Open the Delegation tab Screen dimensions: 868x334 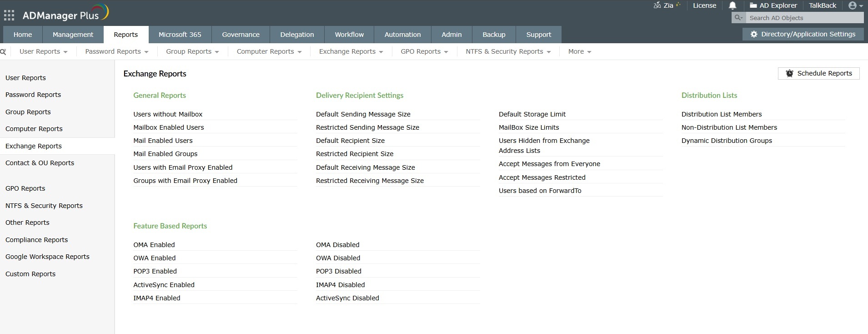[x=297, y=35]
